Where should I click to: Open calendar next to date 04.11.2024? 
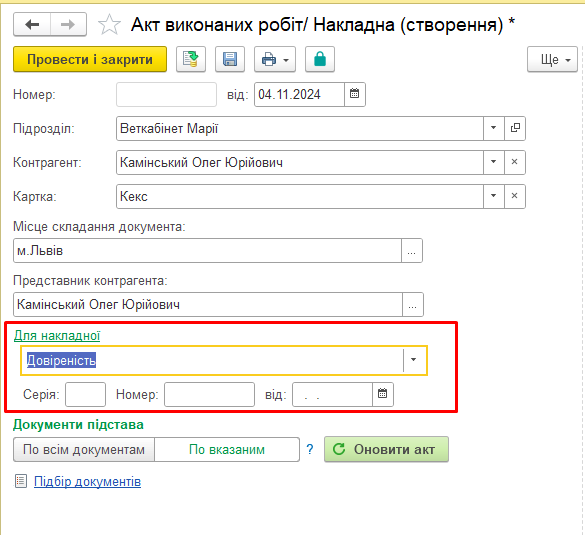click(x=354, y=94)
